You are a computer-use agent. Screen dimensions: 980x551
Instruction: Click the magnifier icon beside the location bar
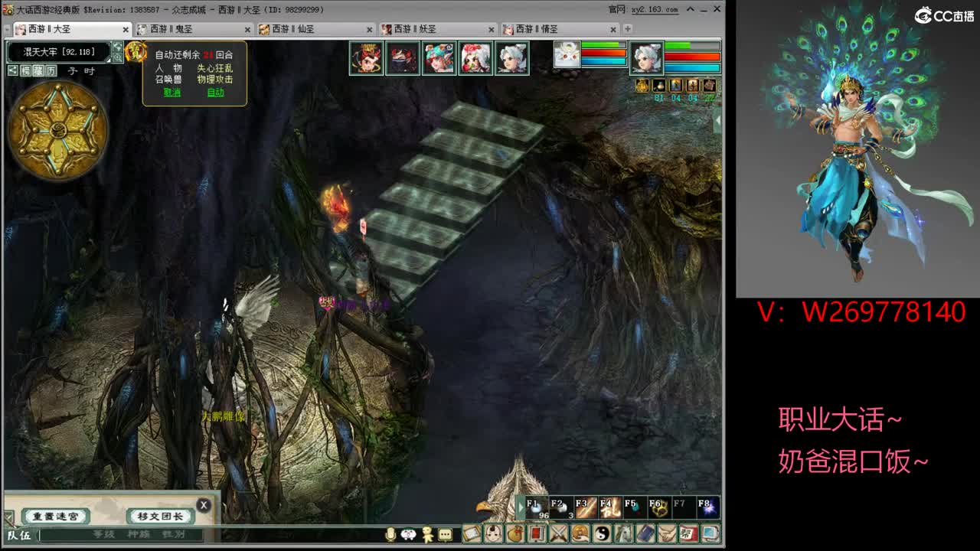[117, 57]
